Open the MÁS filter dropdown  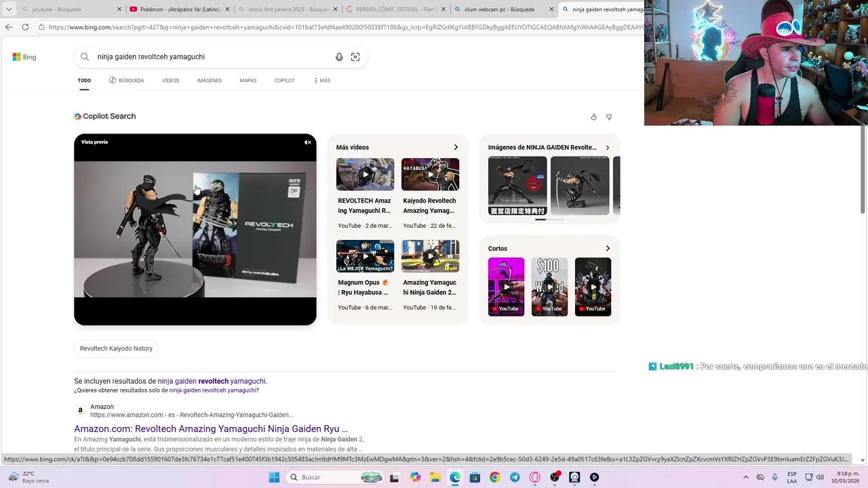click(322, 81)
